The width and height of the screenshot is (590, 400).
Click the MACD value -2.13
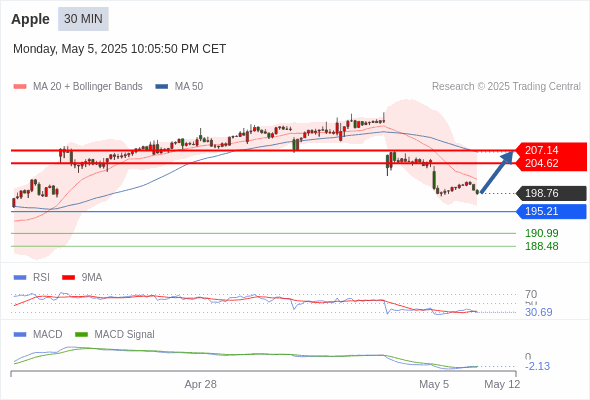(537, 366)
